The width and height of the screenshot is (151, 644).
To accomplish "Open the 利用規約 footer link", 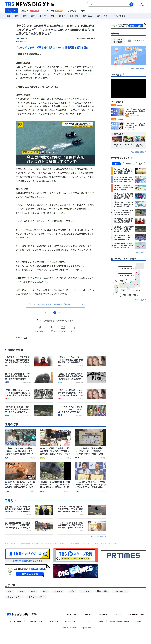I will (x=100, y=621).
